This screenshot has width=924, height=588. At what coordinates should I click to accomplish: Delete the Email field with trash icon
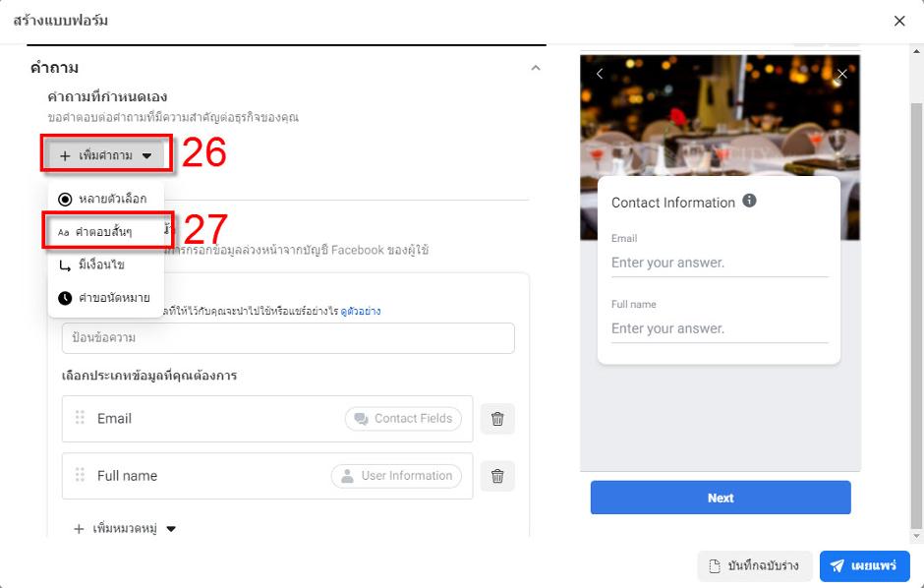coord(497,419)
